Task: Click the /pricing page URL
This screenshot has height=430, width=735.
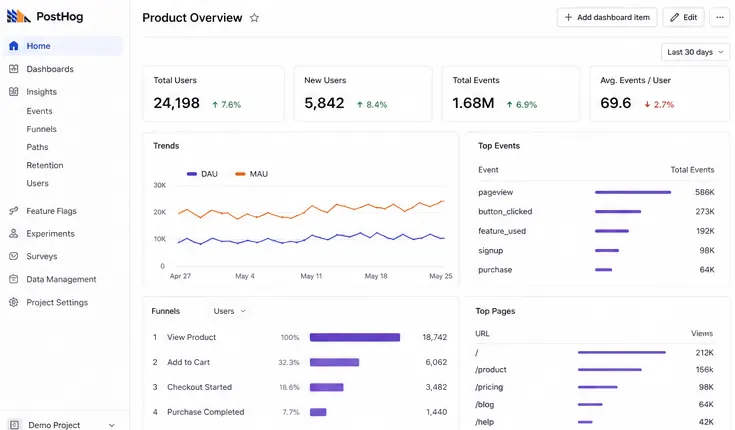Action: [x=489, y=387]
